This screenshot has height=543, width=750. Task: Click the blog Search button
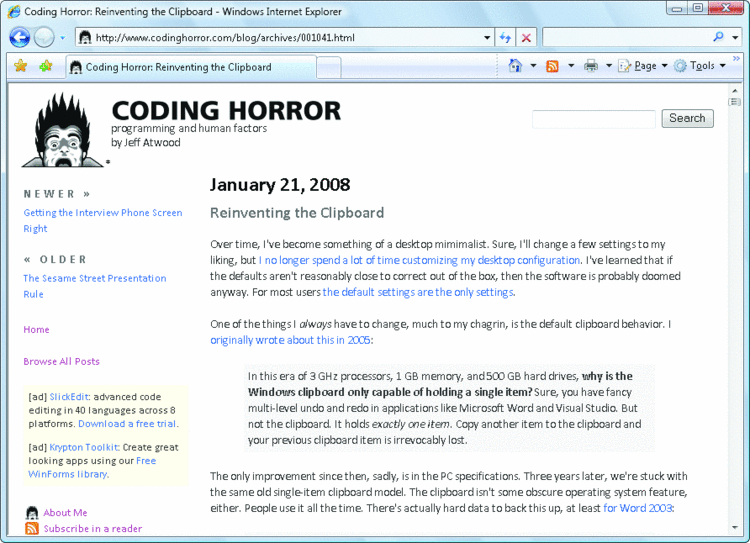[687, 118]
